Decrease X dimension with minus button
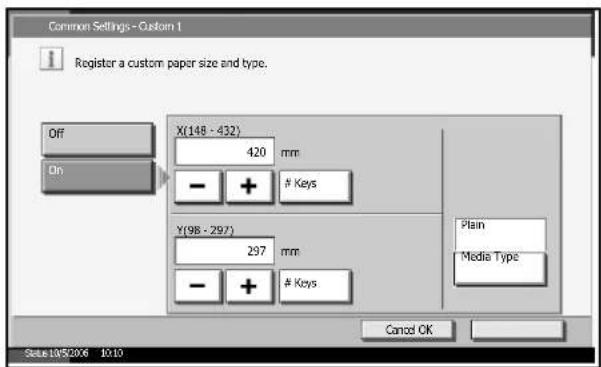Image resolution: width=601 pixels, height=367 pixels. tap(198, 186)
